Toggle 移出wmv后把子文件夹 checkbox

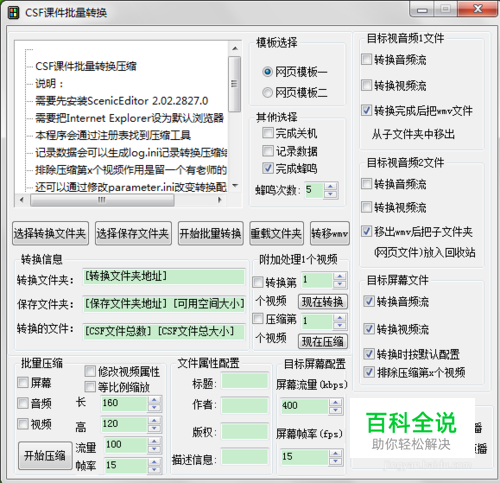point(367,231)
